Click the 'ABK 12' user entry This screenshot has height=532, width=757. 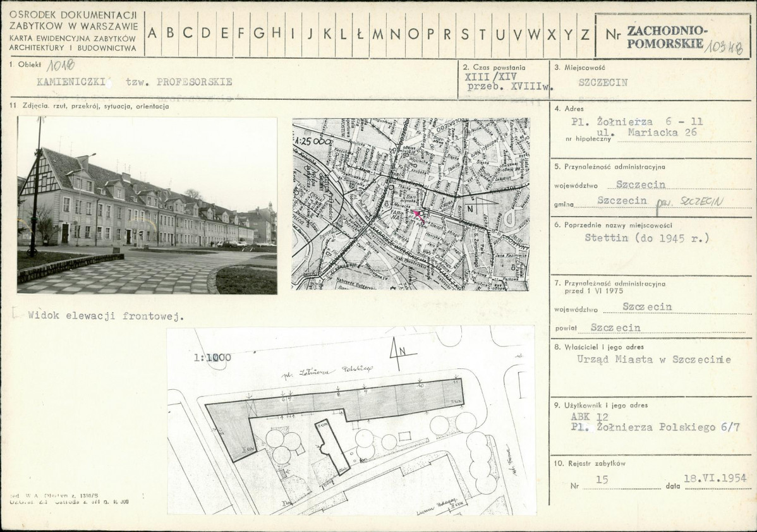(x=590, y=417)
